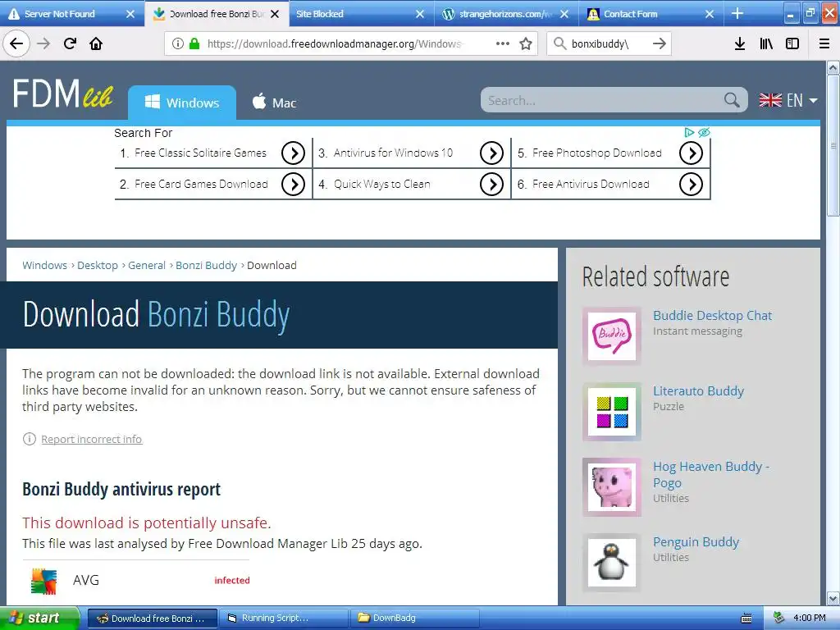Image resolution: width=840 pixels, height=630 pixels.
Task: Click the AdChoices icon in the ad
Action: 689,132
